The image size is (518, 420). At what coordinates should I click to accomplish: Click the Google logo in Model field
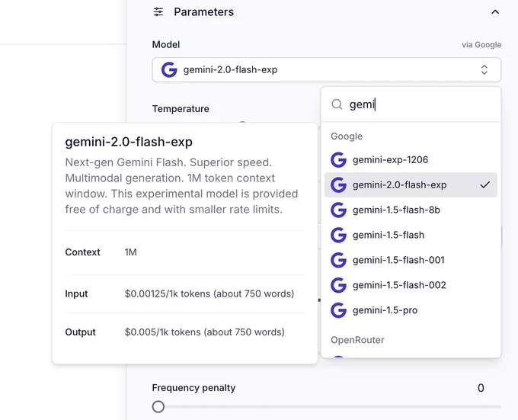coord(169,69)
